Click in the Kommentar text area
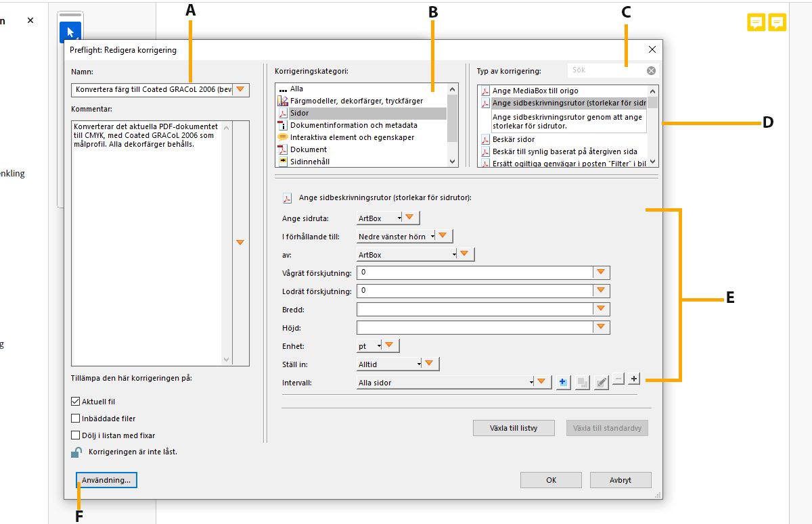Image resolution: width=812 pixels, height=524 pixels. 147,243
